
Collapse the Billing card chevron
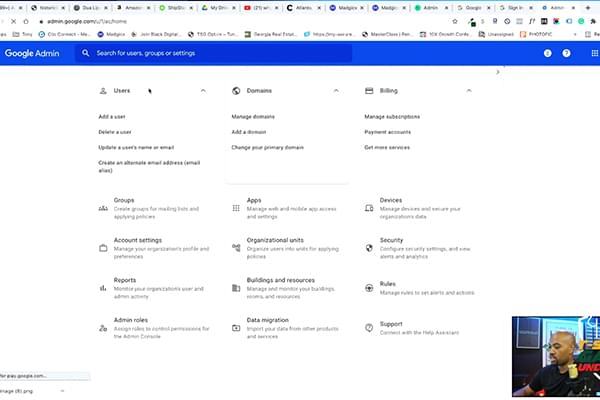coord(469,91)
